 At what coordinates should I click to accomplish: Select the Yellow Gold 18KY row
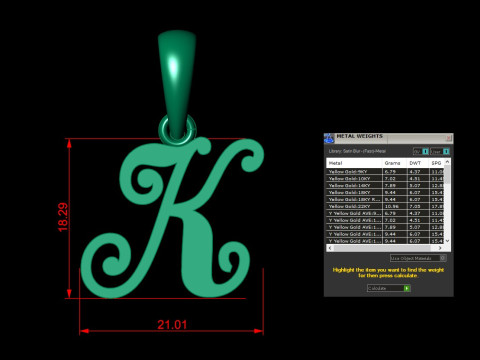pyautogui.click(x=385, y=192)
